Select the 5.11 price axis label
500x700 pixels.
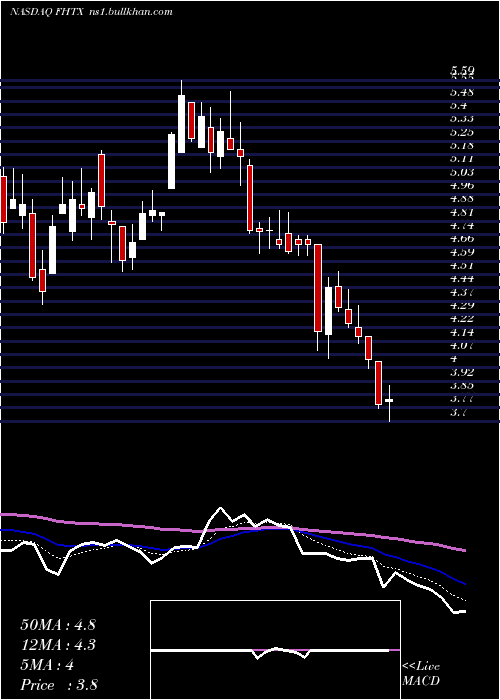[462, 159]
